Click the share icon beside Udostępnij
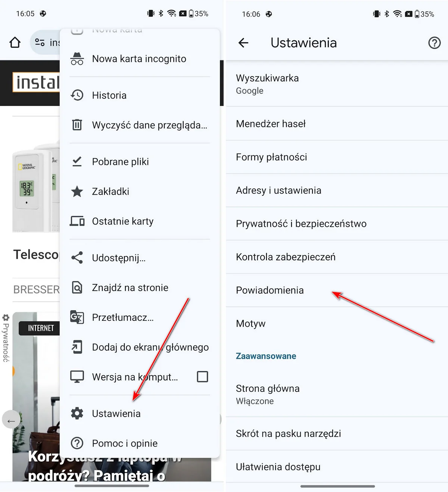The height and width of the screenshot is (492, 448). 77,258
